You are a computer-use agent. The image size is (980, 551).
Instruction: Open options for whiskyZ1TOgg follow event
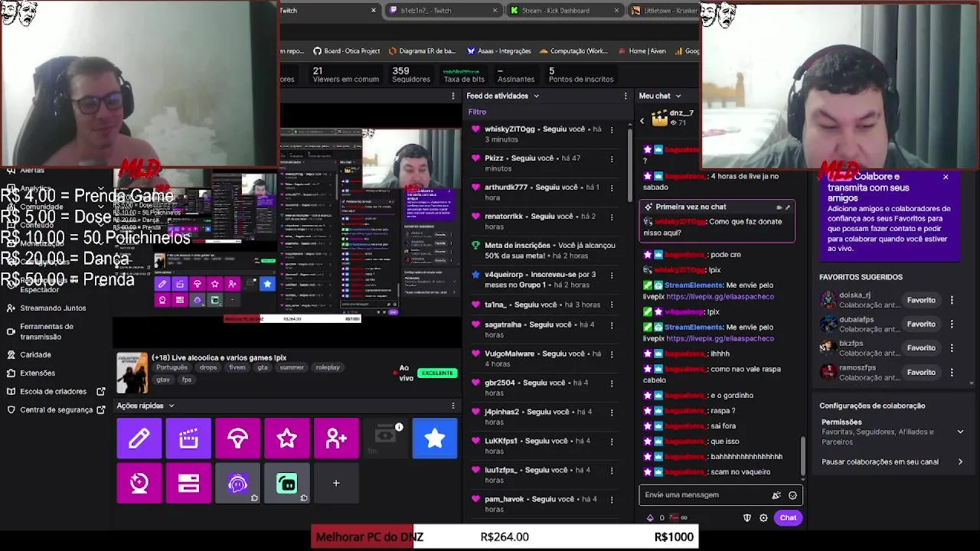[611, 129]
